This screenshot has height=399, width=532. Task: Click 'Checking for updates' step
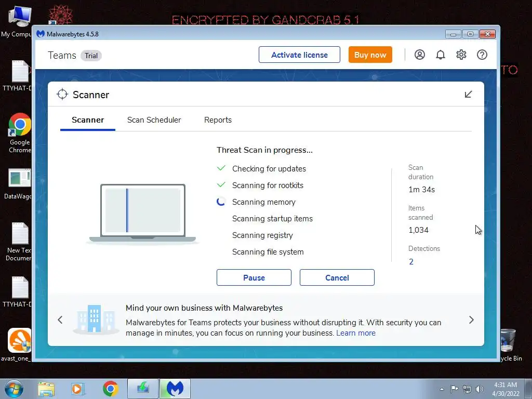click(x=269, y=169)
